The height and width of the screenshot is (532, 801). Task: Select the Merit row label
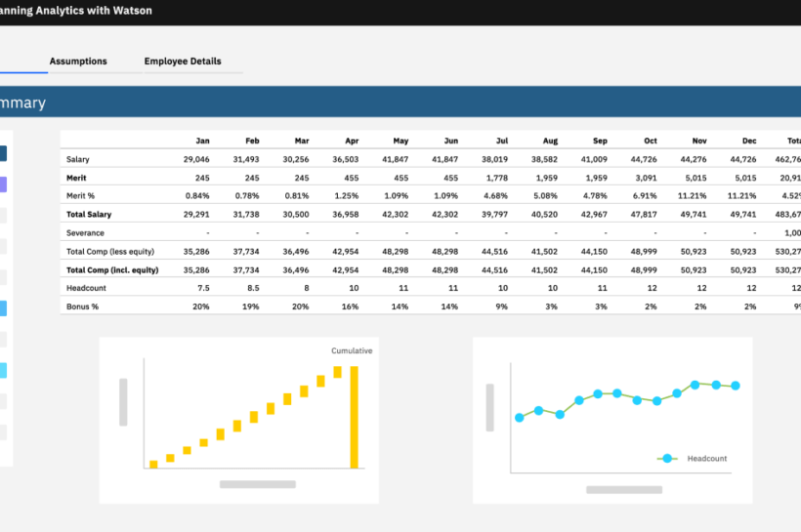tap(77, 178)
